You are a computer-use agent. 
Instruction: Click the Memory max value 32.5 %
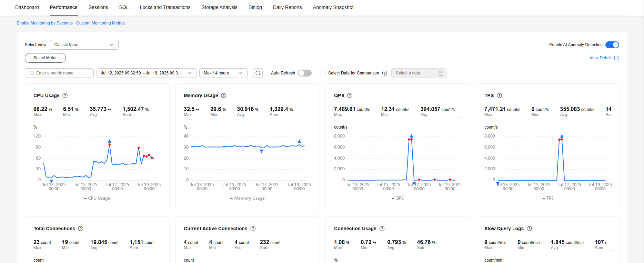(191, 109)
